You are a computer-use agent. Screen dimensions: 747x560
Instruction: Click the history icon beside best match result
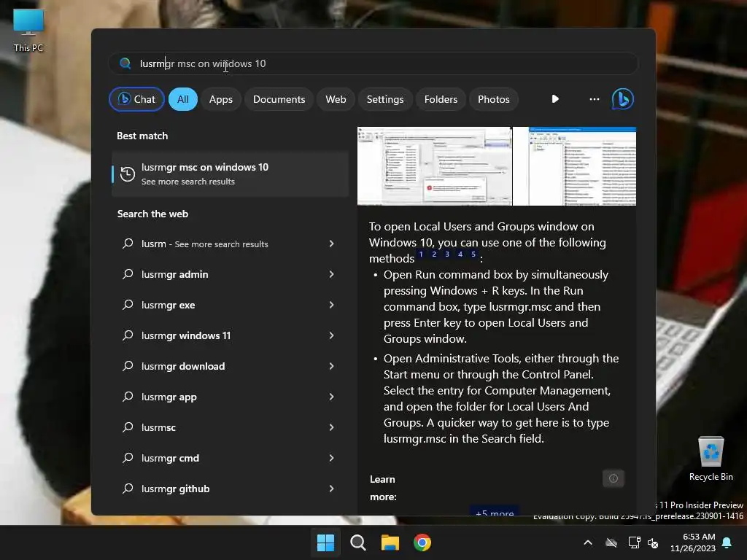click(127, 174)
